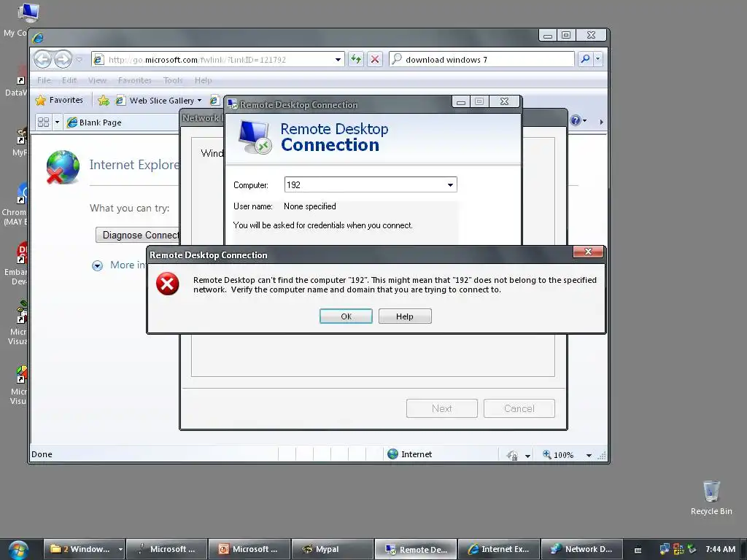This screenshot has height=560, width=747.
Task: Open the 2 Windows Explorer taskbar group
Action: [85, 549]
